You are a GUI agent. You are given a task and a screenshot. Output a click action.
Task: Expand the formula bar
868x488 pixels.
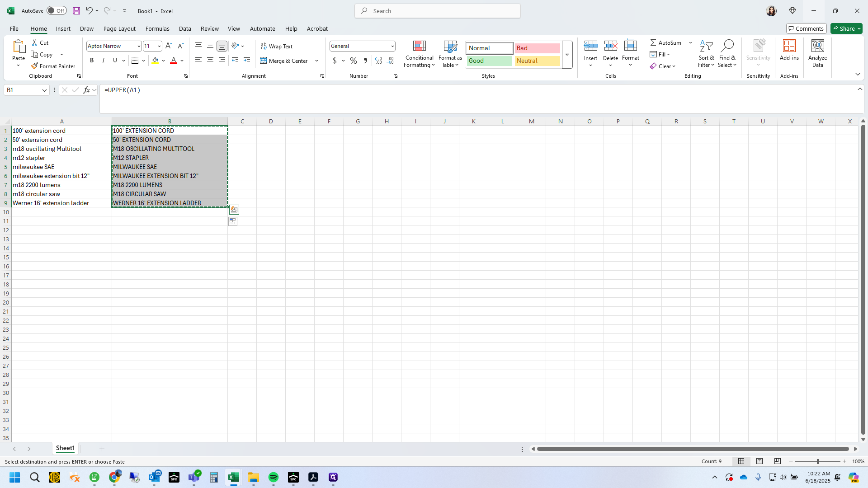click(x=860, y=89)
